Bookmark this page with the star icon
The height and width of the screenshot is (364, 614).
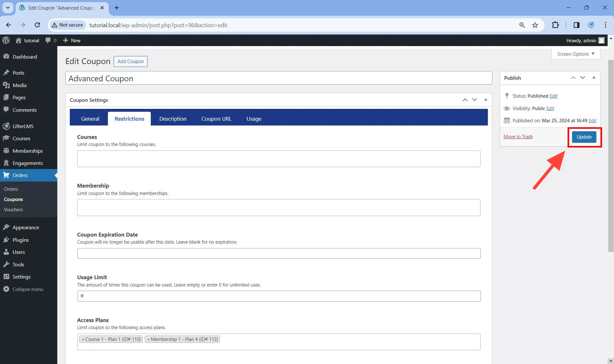[x=535, y=25]
